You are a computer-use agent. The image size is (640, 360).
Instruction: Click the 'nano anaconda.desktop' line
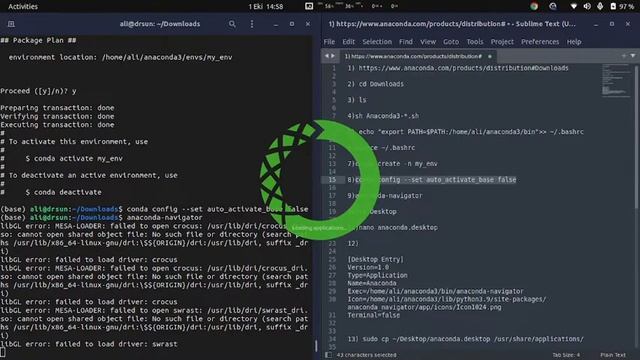coord(397,227)
